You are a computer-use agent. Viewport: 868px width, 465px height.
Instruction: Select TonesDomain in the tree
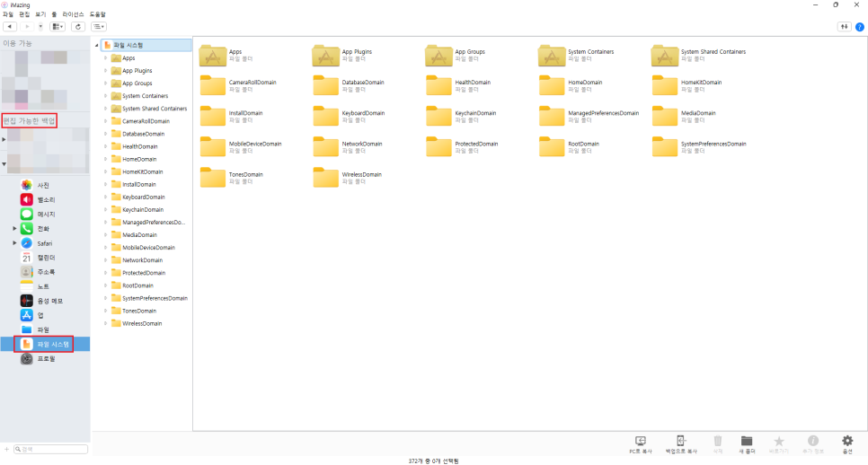pos(139,311)
